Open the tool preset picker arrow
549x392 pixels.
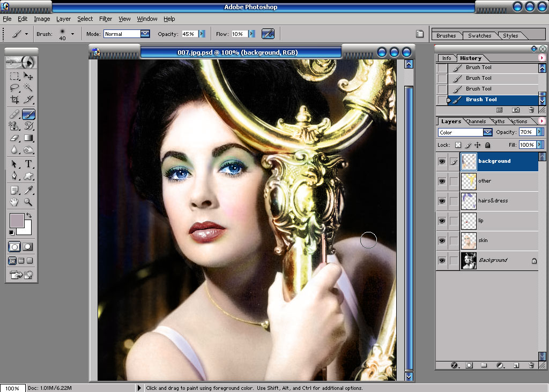point(26,34)
